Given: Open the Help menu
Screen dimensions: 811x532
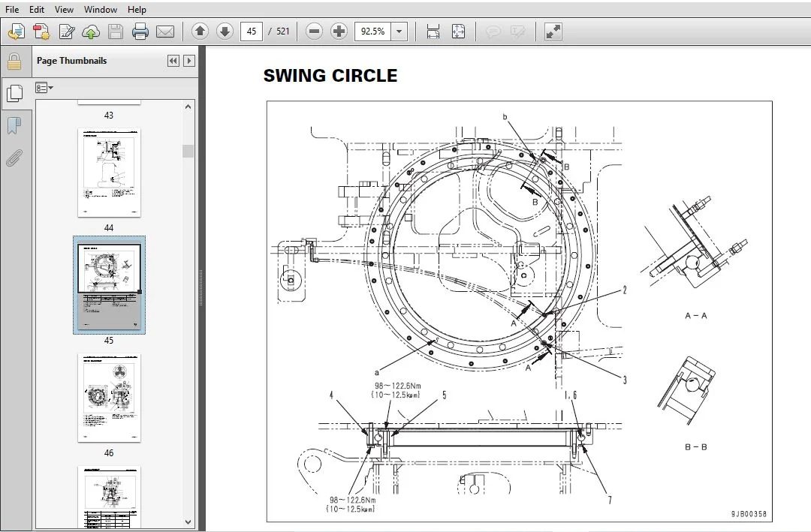Looking at the screenshot, I should [x=137, y=9].
